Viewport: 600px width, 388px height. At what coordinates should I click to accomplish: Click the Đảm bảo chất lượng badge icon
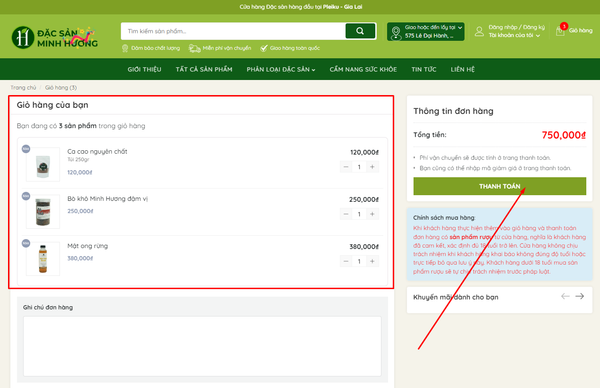tap(125, 48)
